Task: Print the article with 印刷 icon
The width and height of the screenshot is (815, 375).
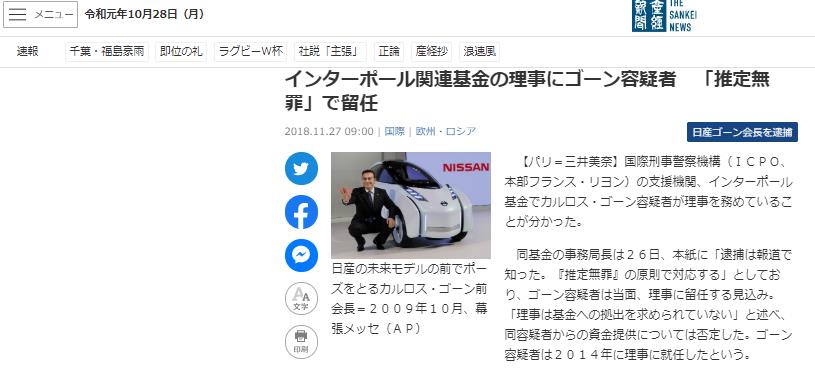Action: [x=301, y=342]
